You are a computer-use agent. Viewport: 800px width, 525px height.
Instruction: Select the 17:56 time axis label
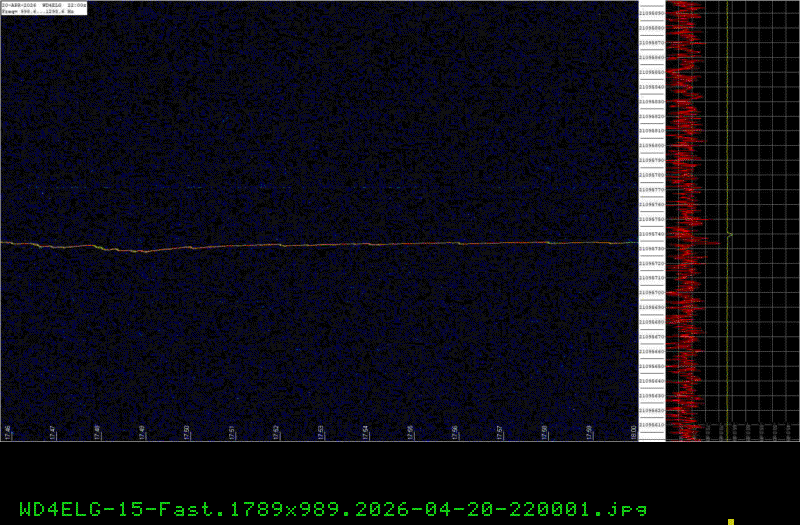click(455, 431)
